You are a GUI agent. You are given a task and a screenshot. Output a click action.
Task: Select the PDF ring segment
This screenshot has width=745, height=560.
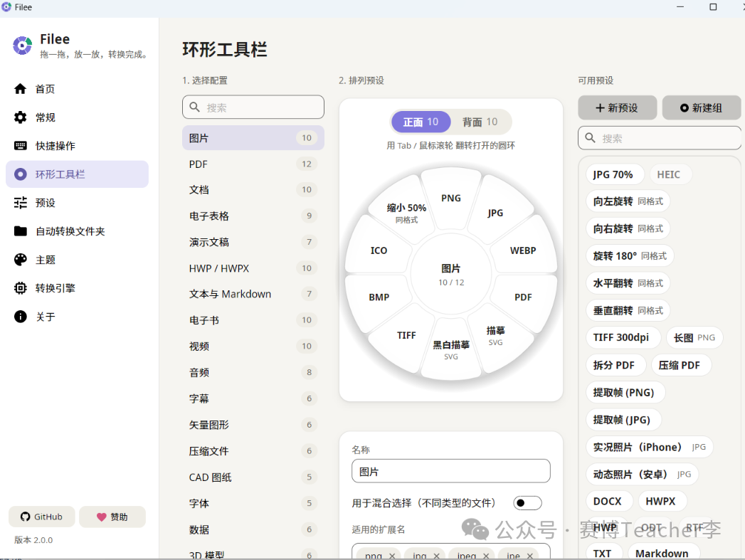click(x=523, y=297)
